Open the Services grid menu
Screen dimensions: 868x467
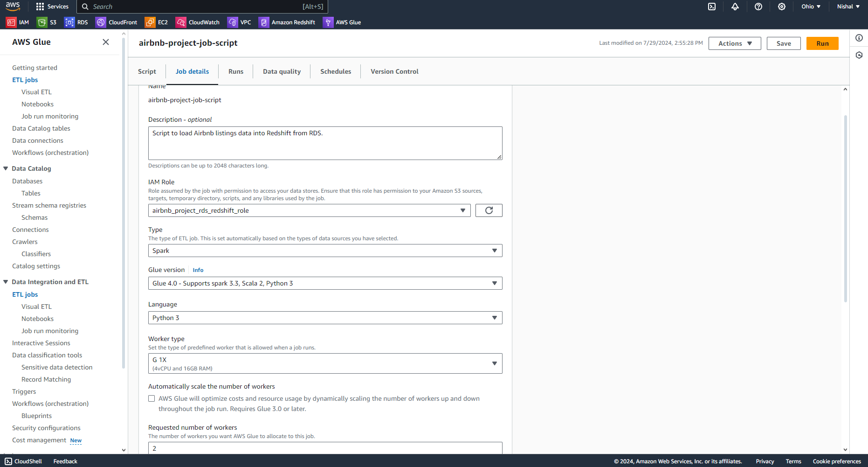pyautogui.click(x=52, y=7)
